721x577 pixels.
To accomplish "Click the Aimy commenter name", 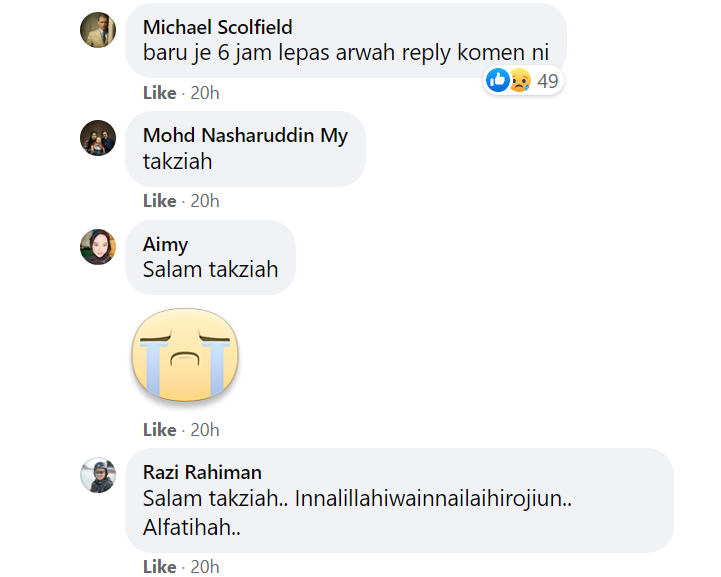I will tap(165, 244).
